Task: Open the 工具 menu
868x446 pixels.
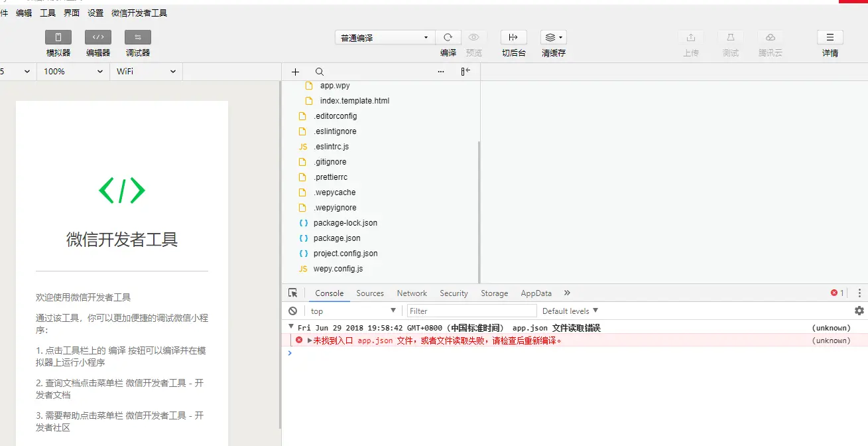Action: 48,13
